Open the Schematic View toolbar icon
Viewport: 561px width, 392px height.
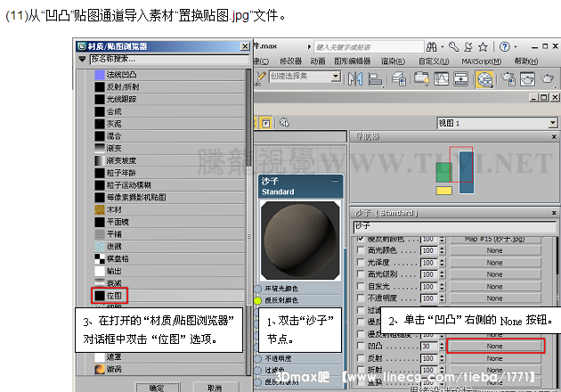(461, 78)
